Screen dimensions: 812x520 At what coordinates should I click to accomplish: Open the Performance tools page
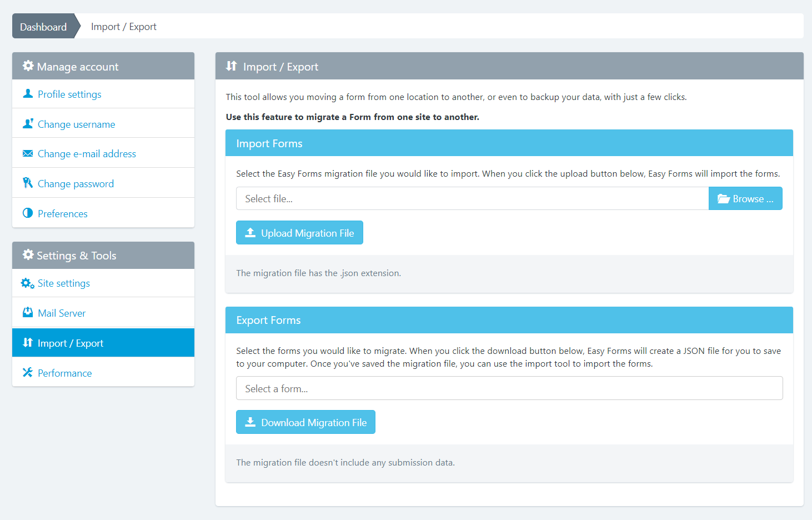click(x=65, y=373)
